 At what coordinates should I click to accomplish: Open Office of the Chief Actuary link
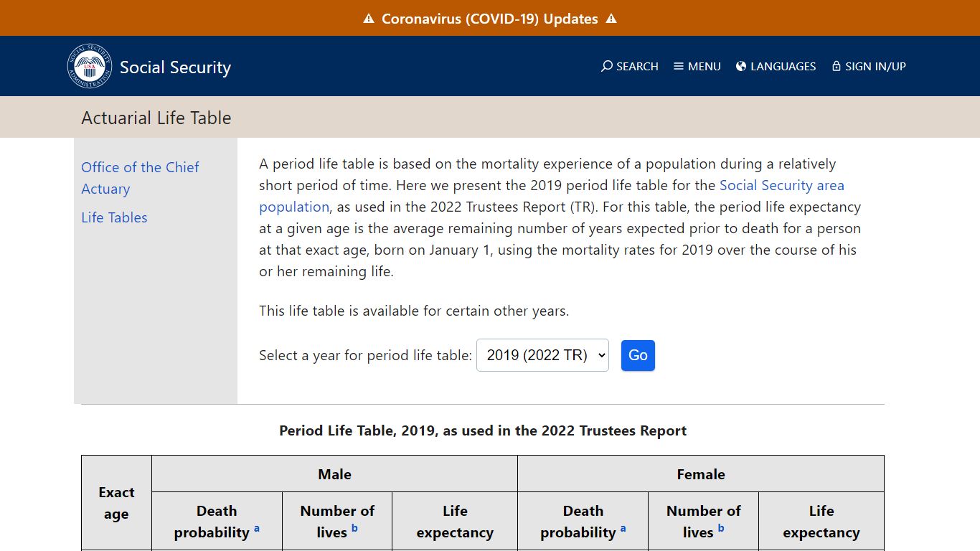coord(140,178)
